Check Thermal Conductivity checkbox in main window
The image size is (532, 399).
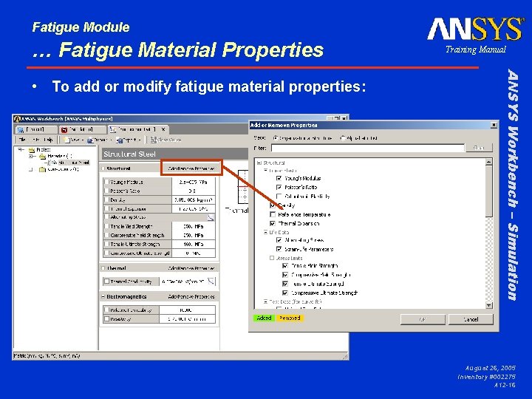[107, 282]
